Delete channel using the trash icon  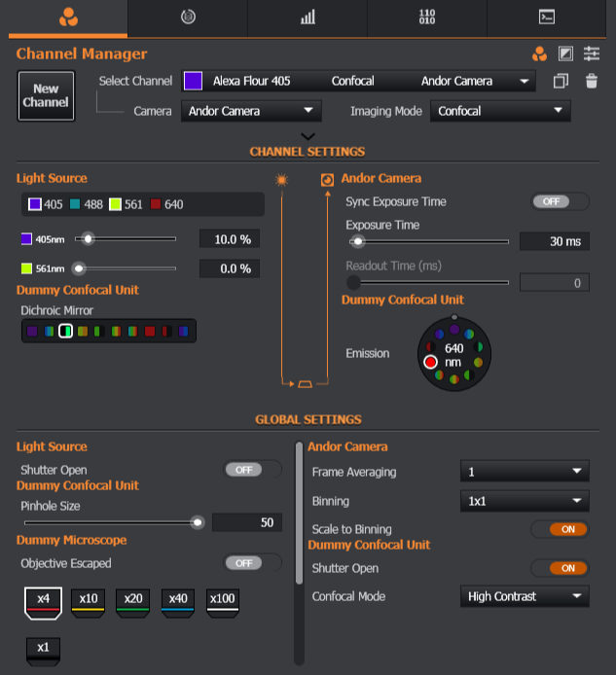[591, 82]
